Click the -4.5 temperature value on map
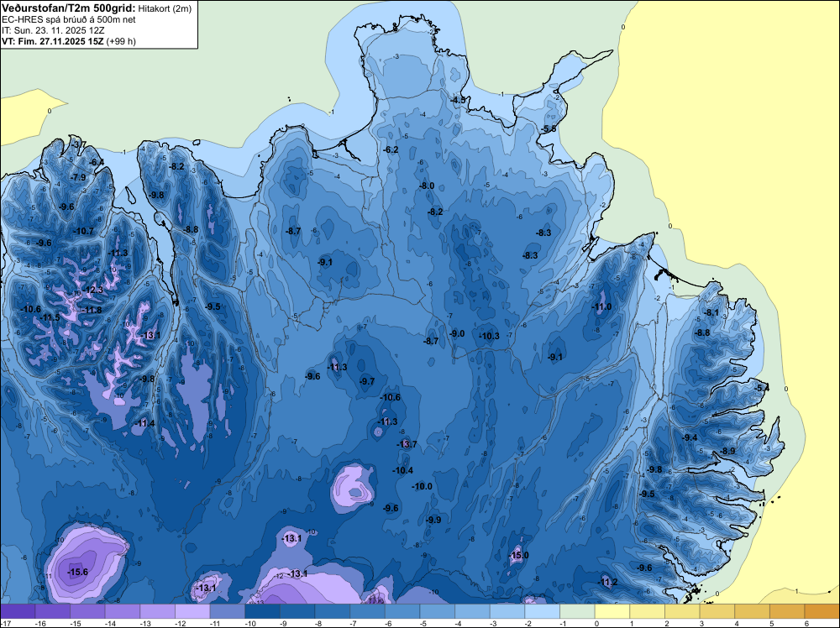The width and height of the screenshot is (840, 628). tap(458, 100)
